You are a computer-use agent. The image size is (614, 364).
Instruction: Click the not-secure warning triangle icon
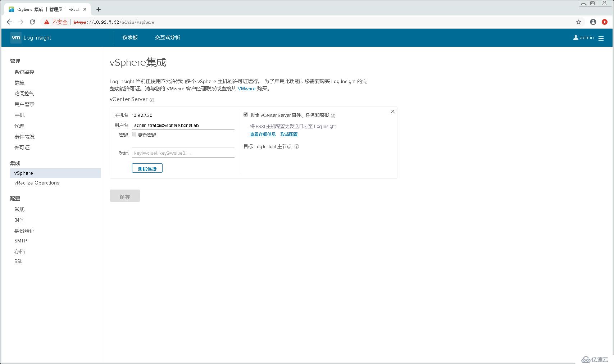[x=47, y=22]
